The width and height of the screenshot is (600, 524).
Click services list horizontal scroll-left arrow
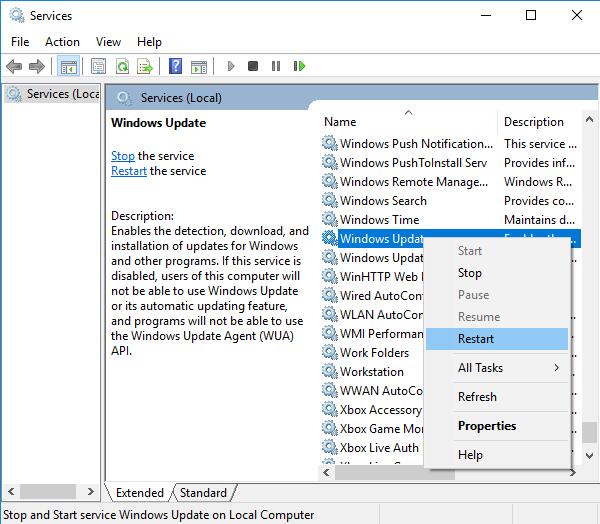[x=326, y=473]
